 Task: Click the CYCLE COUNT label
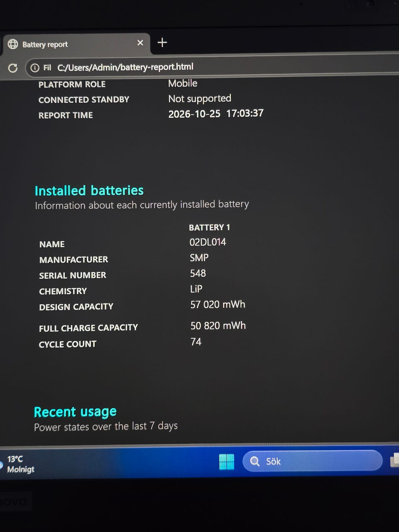tap(68, 344)
